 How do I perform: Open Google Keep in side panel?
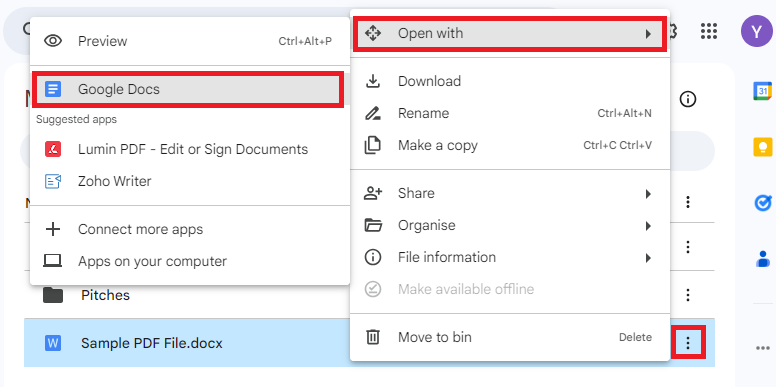point(763,147)
